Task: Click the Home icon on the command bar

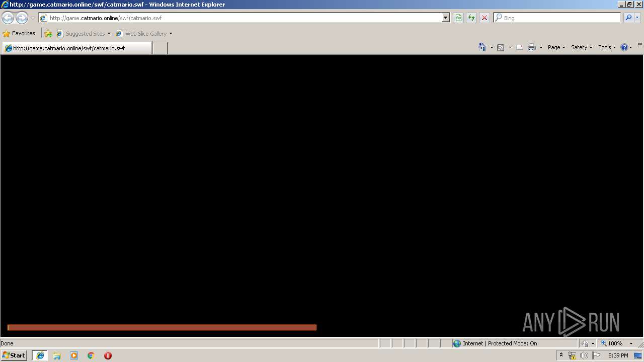Action: coord(482,47)
